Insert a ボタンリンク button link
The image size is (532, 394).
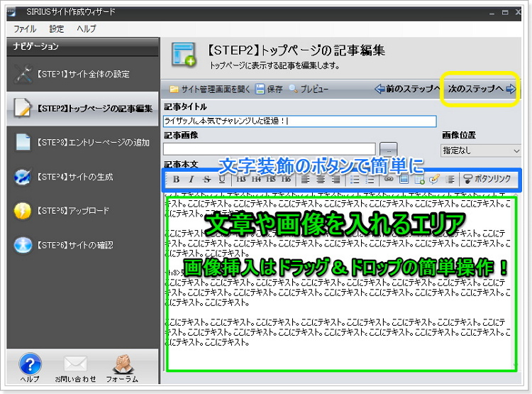[x=487, y=179]
